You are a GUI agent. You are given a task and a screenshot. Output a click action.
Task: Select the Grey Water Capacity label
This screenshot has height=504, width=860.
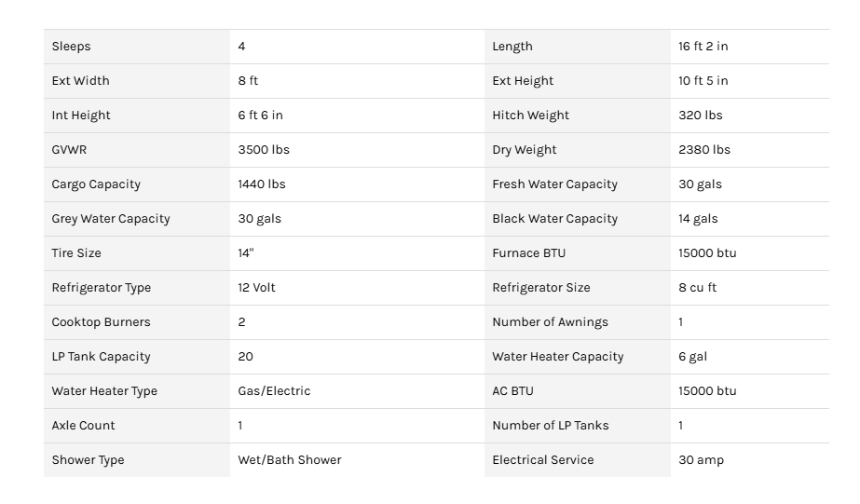111,219
